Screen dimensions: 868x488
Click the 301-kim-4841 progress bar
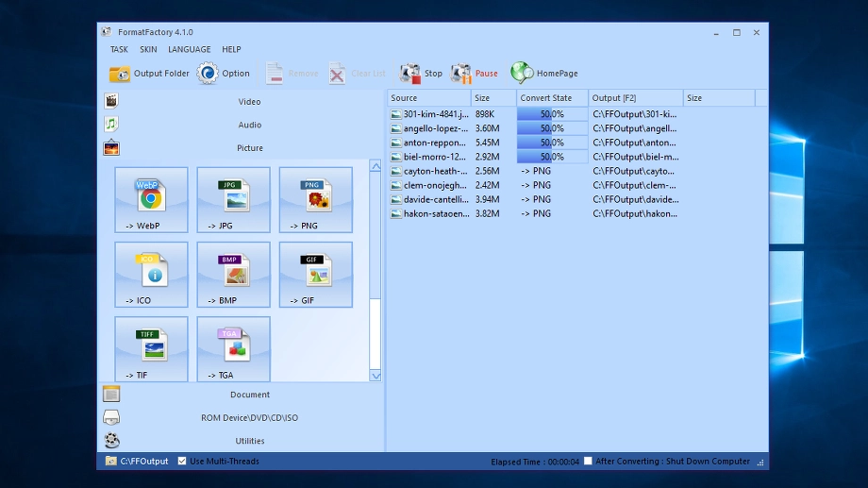(552, 114)
